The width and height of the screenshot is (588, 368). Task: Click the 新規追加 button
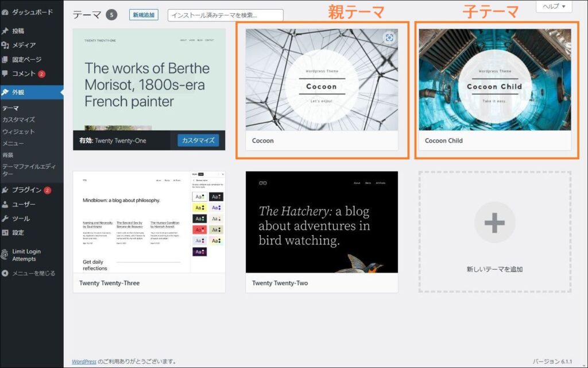click(x=144, y=15)
